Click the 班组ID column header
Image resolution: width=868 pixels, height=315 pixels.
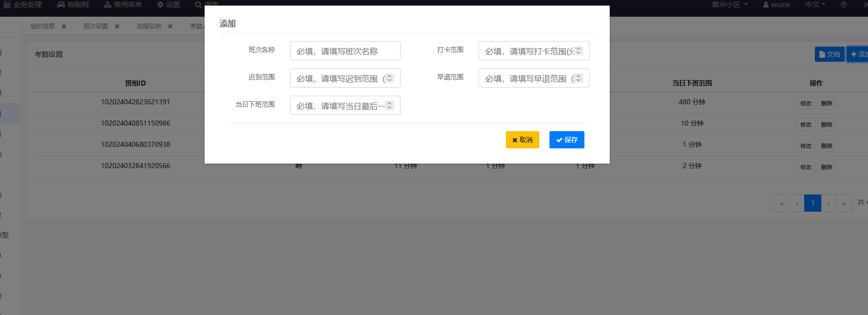[135, 83]
